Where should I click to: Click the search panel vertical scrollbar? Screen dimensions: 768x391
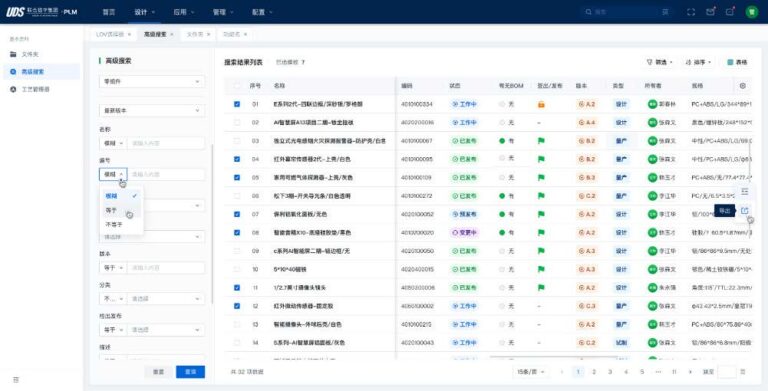[x=212, y=223]
